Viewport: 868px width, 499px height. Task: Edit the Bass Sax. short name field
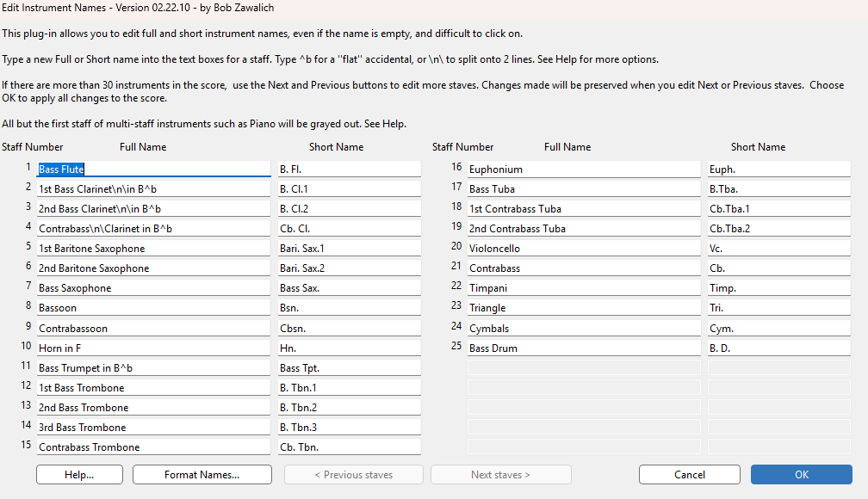pyautogui.click(x=350, y=287)
